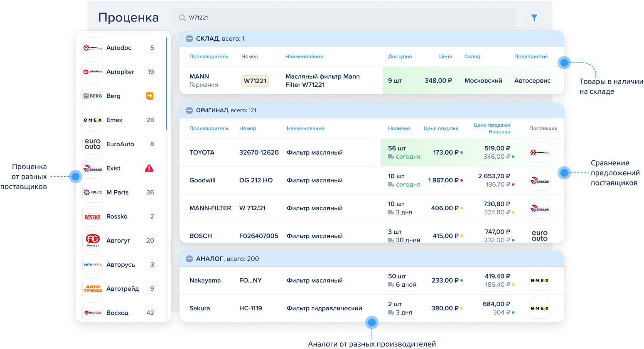The width and height of the screenshot is (644, 349).
Task: Select the M Parts supplier row
Action: tap(121, 192)
